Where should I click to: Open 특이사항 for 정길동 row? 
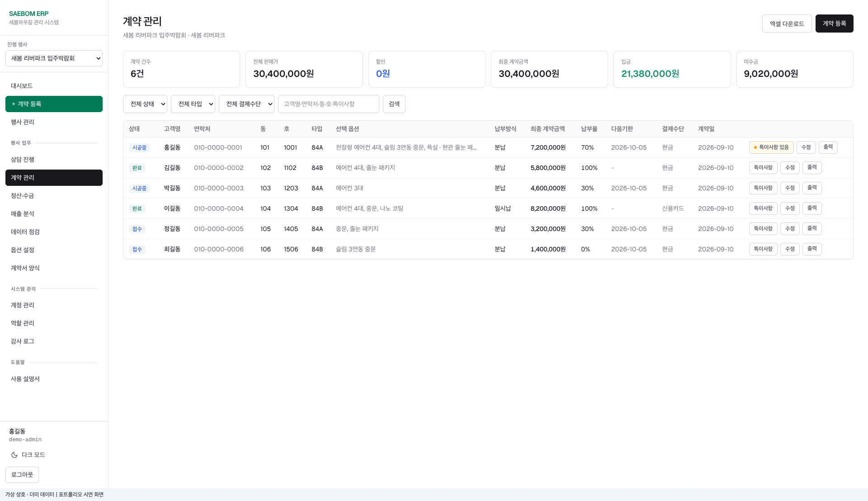763,229
